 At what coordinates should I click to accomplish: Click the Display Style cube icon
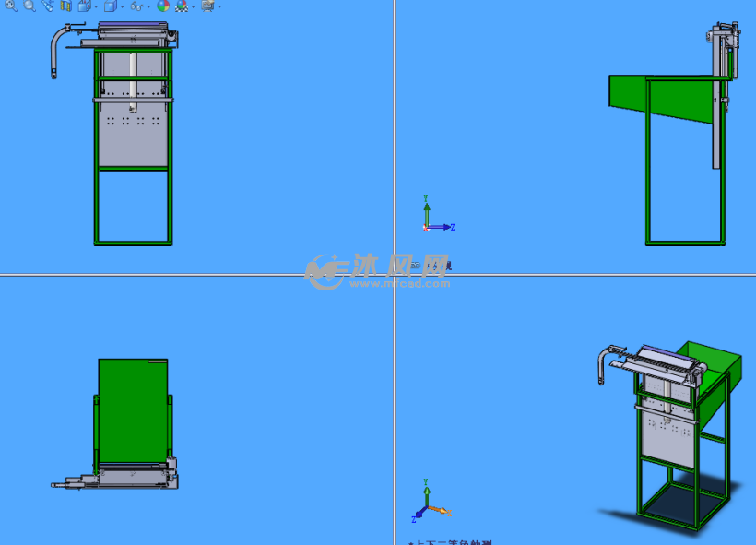click(111, 6)
